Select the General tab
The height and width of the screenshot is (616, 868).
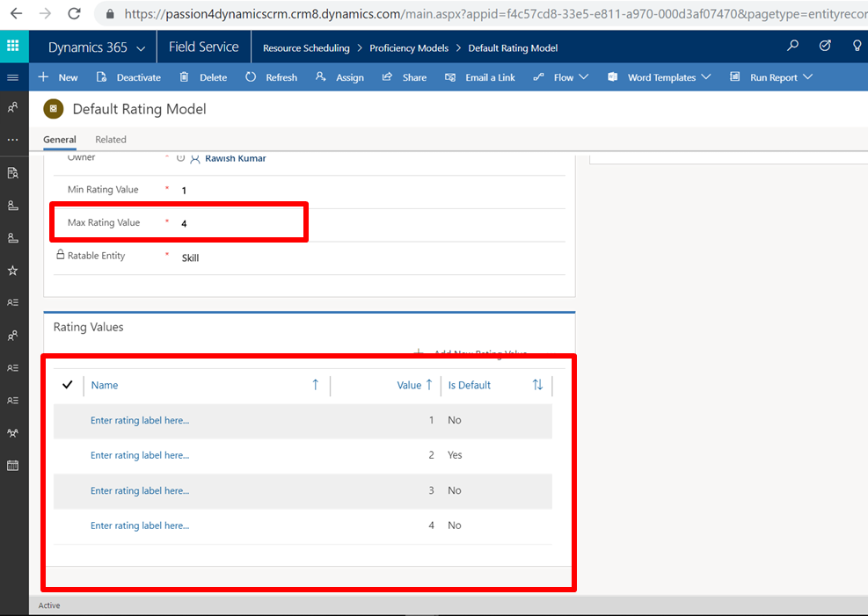coord(60,140)
